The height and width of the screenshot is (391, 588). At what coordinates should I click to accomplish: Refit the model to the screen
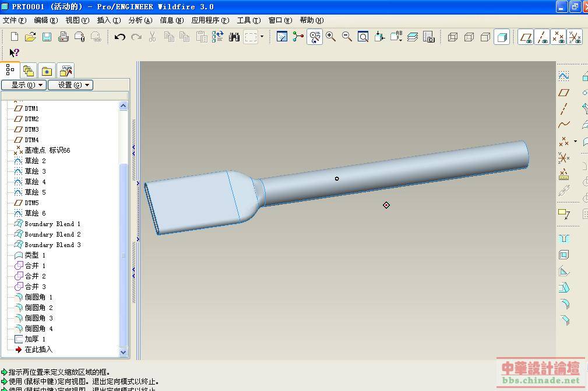(363, 37)
